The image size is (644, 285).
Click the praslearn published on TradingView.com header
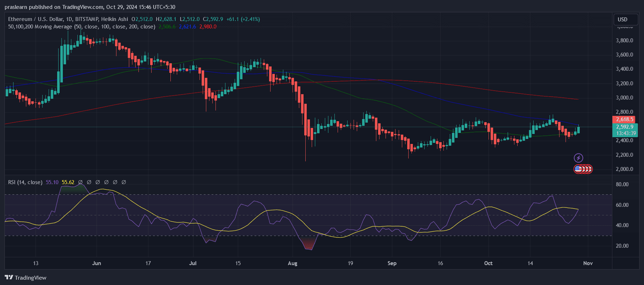tap(90, 7)
